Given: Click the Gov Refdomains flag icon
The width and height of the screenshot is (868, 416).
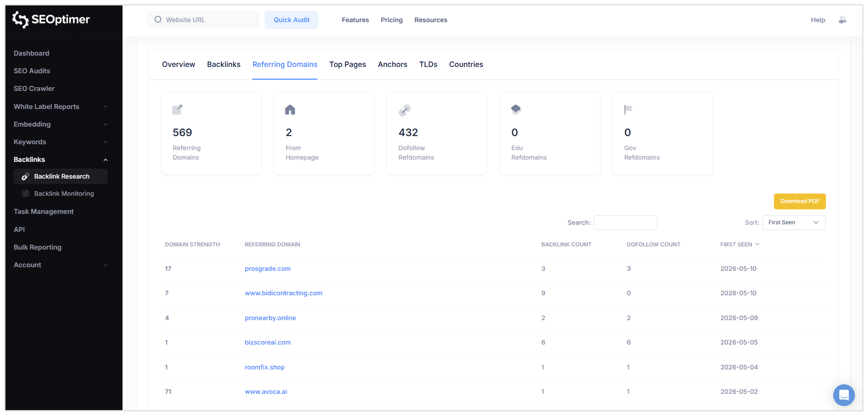Looking at the screenshot, I should tap(628, 109).
